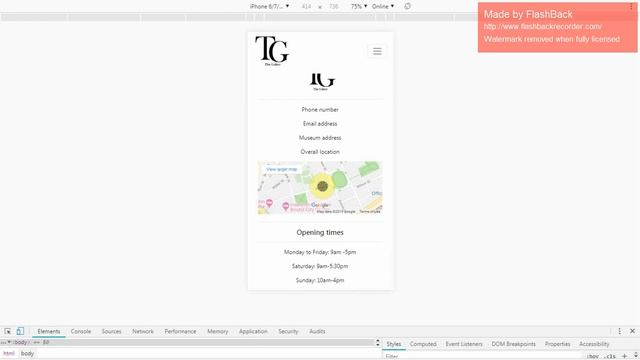The width and height of the screenshot is (640, 360).
Task: Open the Online throttling dropdown
Action: (382, 7)
